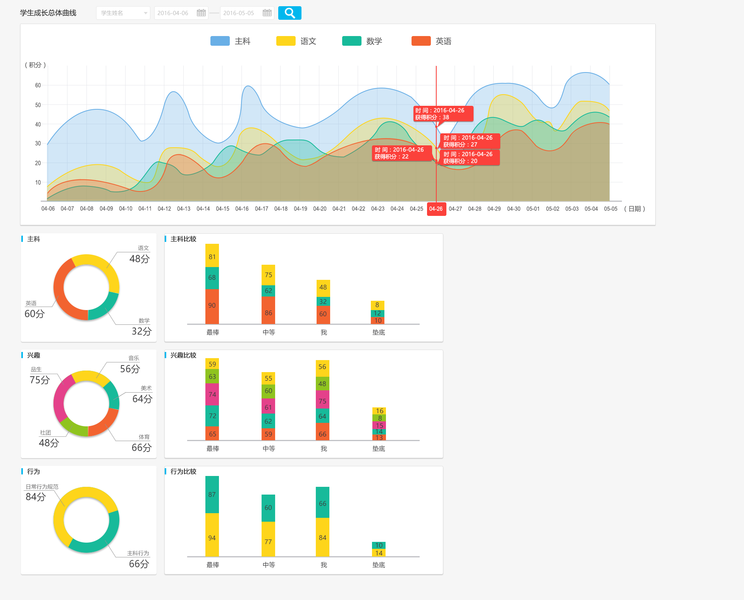The width and height of the screenshot is (744, 600).
Task: Select the 32 green segment in 主科比较 我 bar
Action: [x=323, y=302]
